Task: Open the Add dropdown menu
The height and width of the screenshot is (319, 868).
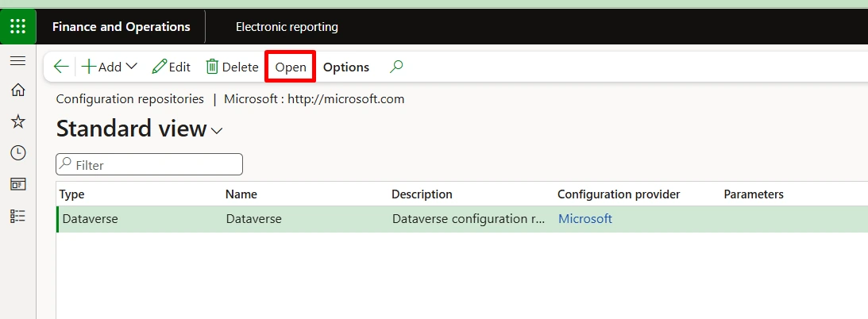Action: click(109, 67)
